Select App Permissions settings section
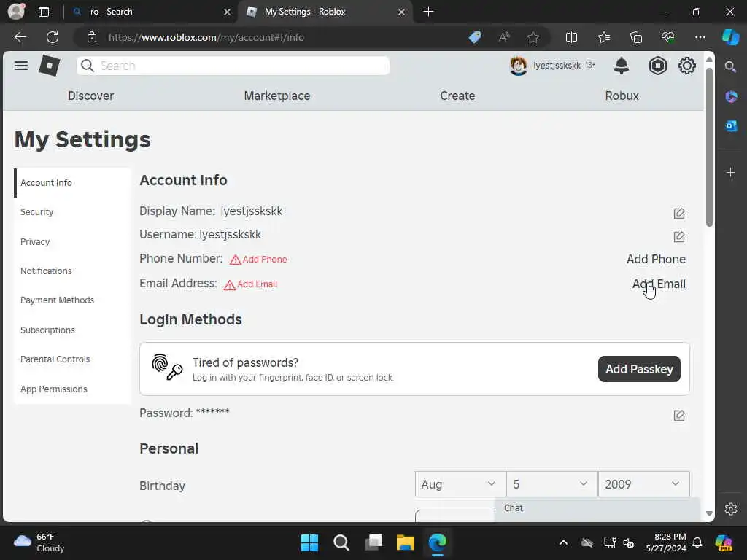 point(72,389)
